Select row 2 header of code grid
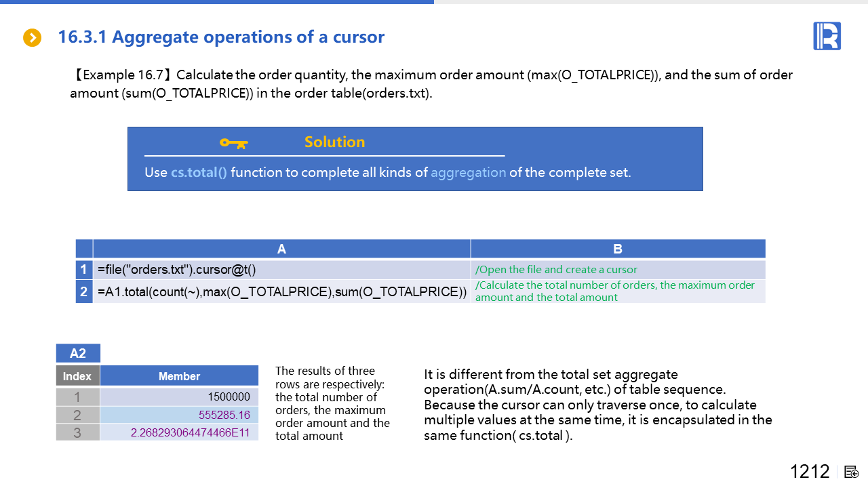This screenshot has width=868, height=488. 84,291
